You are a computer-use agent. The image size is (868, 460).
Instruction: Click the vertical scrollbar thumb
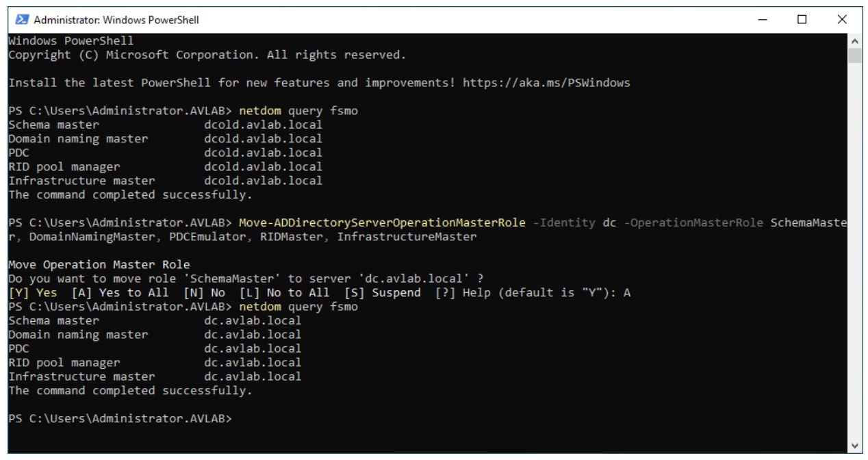(856, 55)
